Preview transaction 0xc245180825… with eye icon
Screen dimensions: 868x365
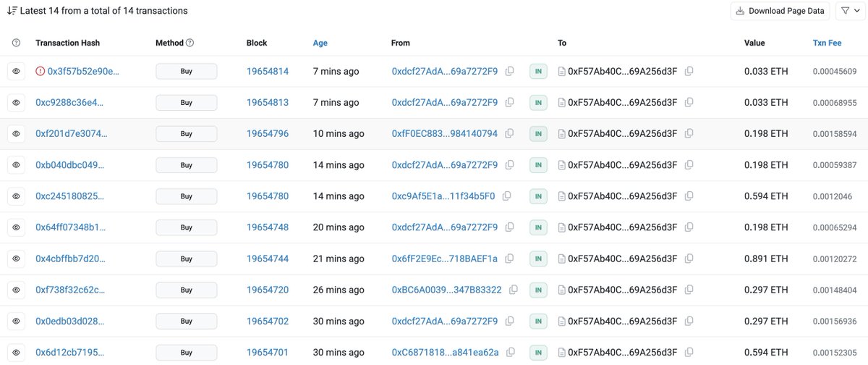17,196
